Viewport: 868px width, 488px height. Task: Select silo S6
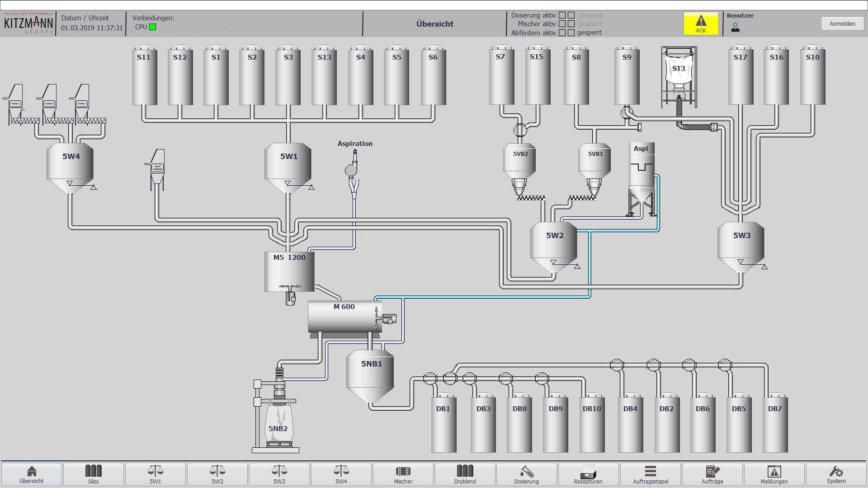pos(433,75)
